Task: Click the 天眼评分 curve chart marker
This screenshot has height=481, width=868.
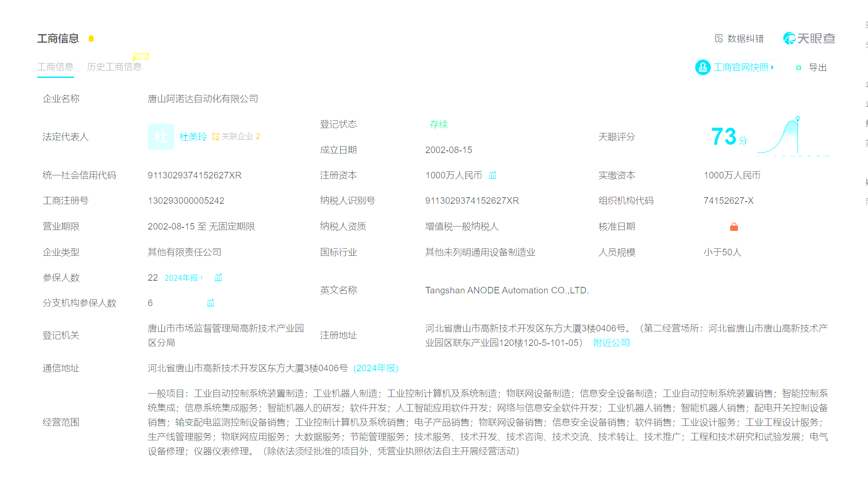Action: click(798, 119)
